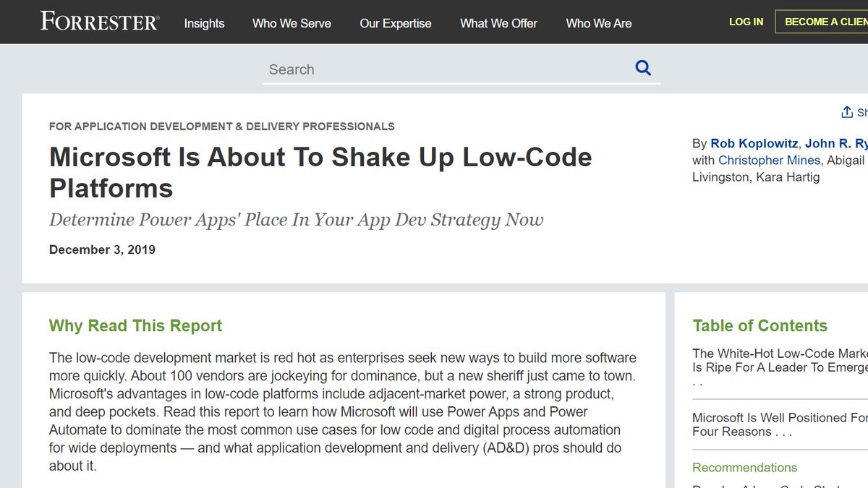868x488 pixels.
Task: Click the search magnifier icon
Action: coord(643,69)
